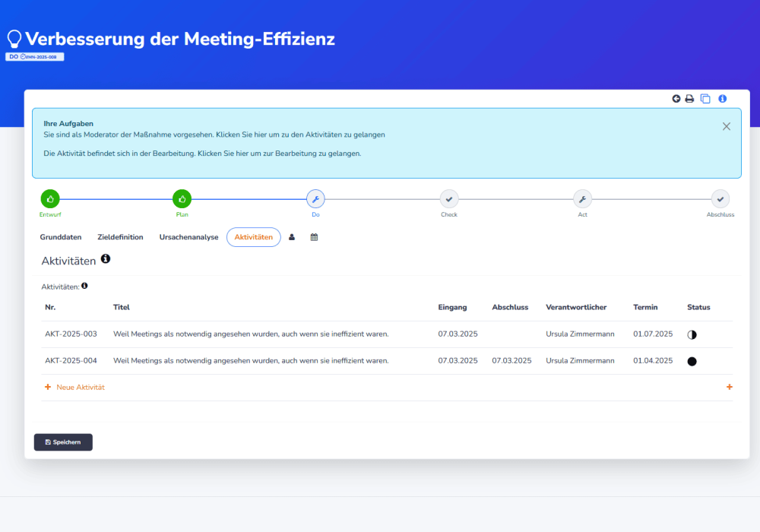
Task: Select the Entwurf phase step
Action: coord(50,198)
